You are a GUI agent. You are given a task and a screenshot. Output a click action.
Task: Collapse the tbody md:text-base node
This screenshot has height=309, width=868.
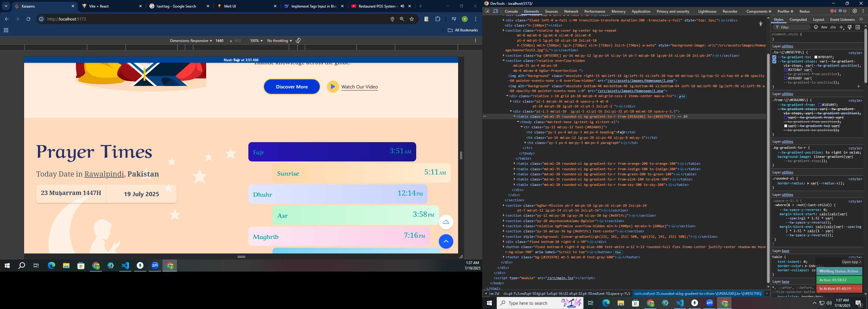pyautogui.click(x=518, y=122)
